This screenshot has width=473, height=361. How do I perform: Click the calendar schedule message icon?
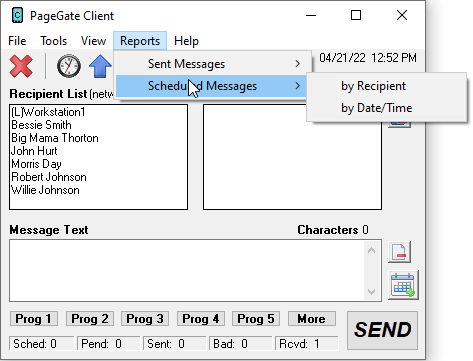(403, 285)
